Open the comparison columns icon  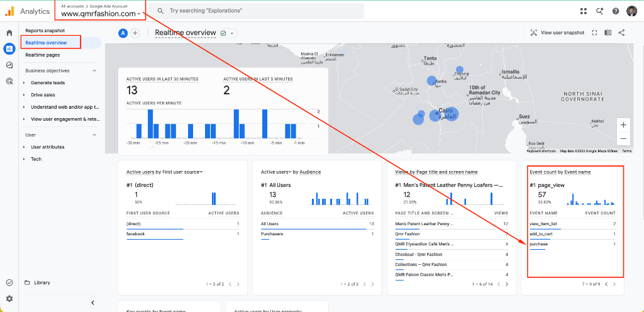(608, 33)
